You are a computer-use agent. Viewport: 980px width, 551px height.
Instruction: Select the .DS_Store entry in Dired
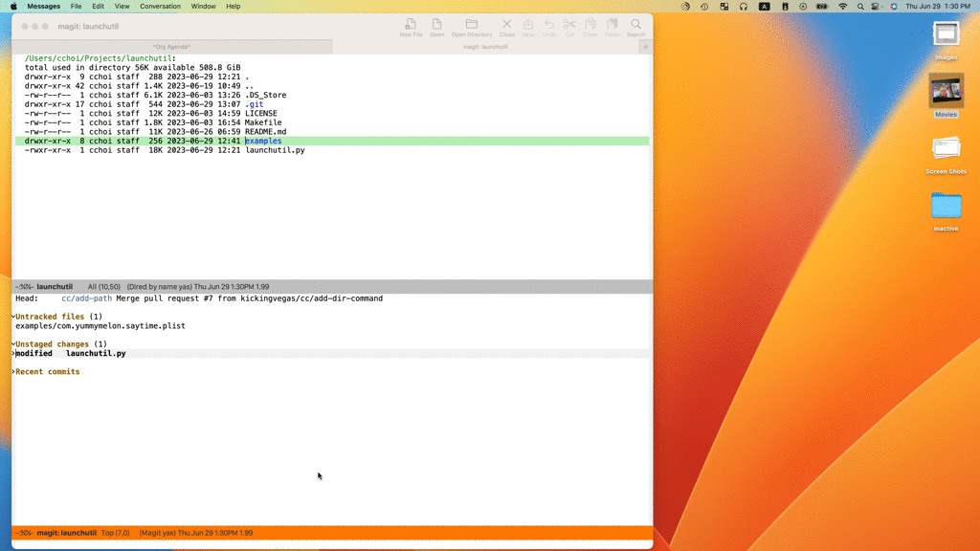click(x=266, y=96)
